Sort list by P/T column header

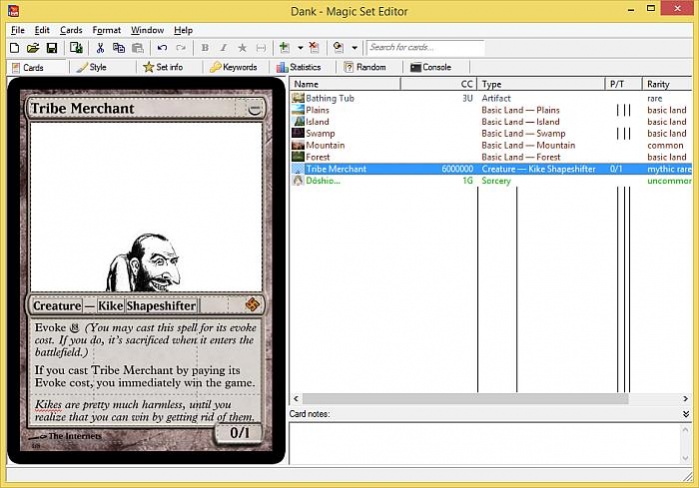(x=623, y=84)
